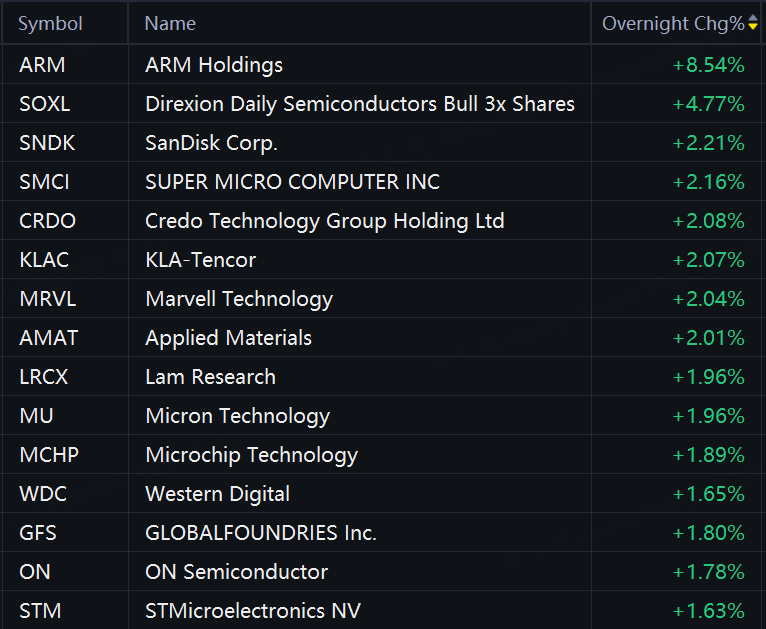Click SanDisk Corp. in the Name column

(x=211, y=143)
